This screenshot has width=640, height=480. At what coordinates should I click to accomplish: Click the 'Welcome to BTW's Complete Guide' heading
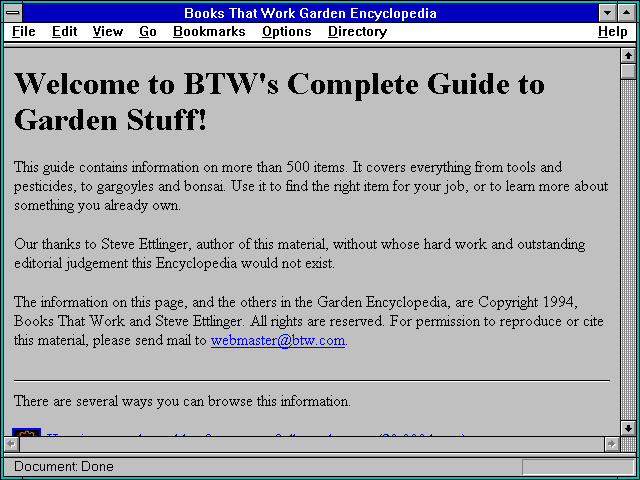279,102
